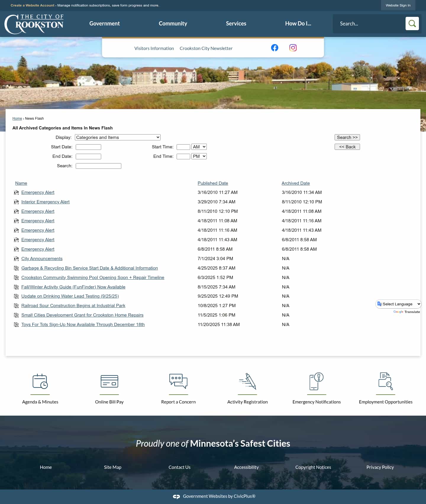Click the magnifier search icon button
This screenshot has width=426, height=504.
pos(412,23)
